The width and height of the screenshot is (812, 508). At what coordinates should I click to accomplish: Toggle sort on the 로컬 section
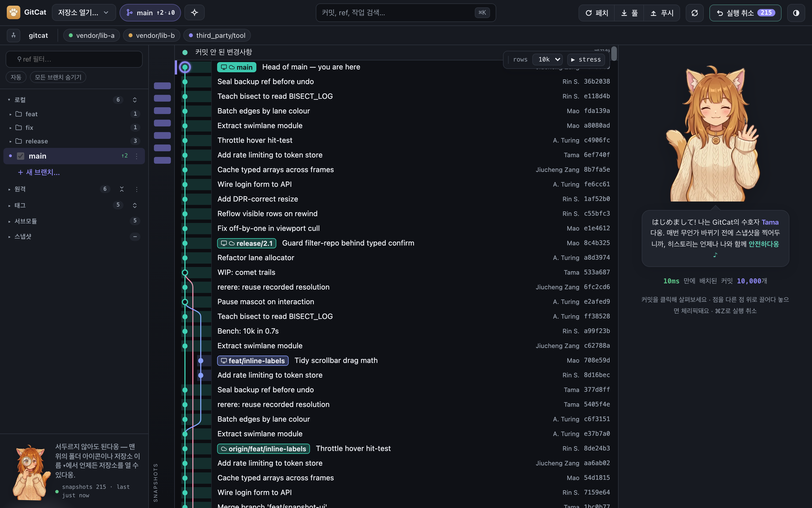[x=134, y=100]
